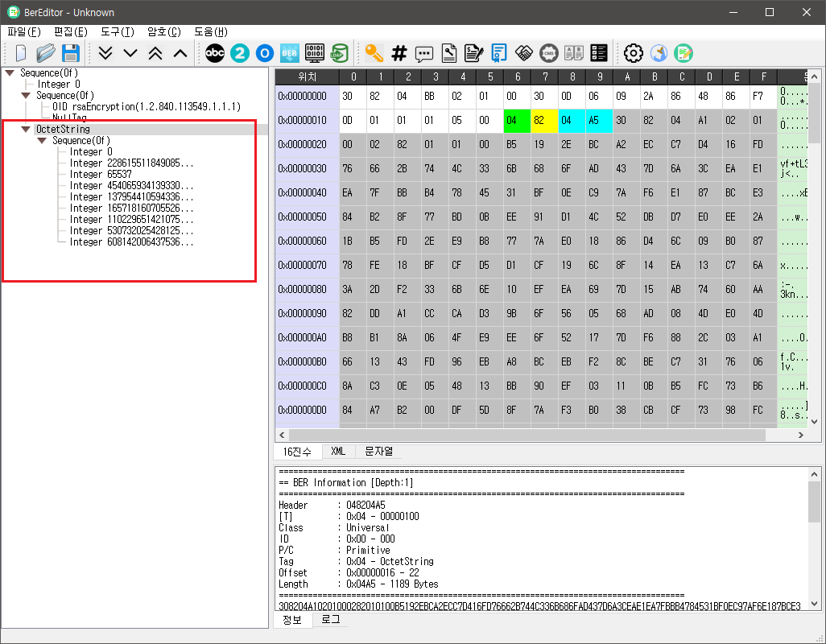Click the green BER edit circle icon
Viewport: 826px width, 644px height.
(684, 53)
